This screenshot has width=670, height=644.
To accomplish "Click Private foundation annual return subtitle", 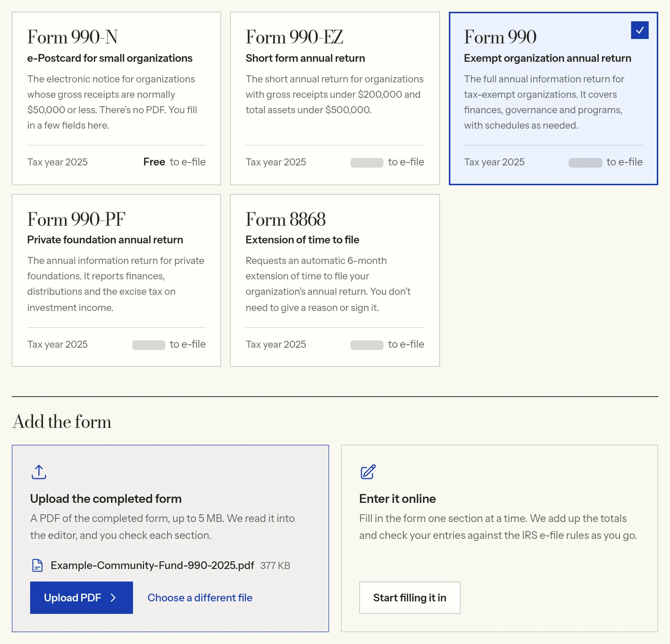I will [x=105, y=240].
